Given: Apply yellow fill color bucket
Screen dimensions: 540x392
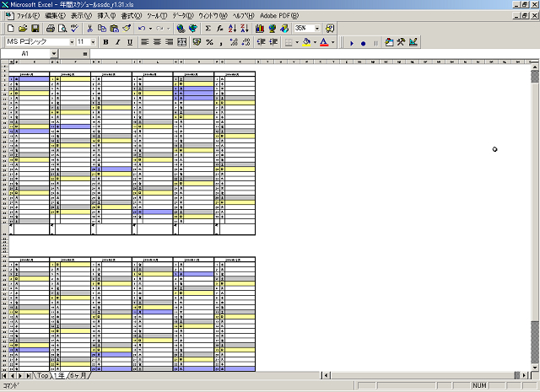Looking at the screenshot, I should (x=306, y=42).
